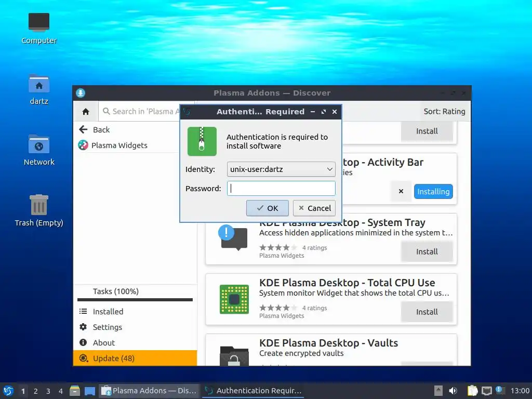The image size is (532, 399).
Task: Click the topmost Install button in list
Action: click(x=427, y=131)
